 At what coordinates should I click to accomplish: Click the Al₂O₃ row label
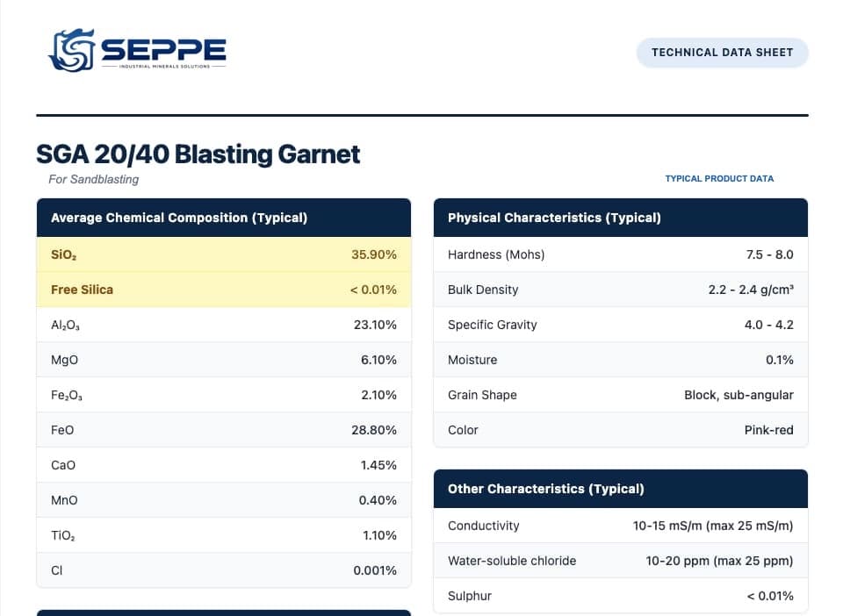pos(65,326)
